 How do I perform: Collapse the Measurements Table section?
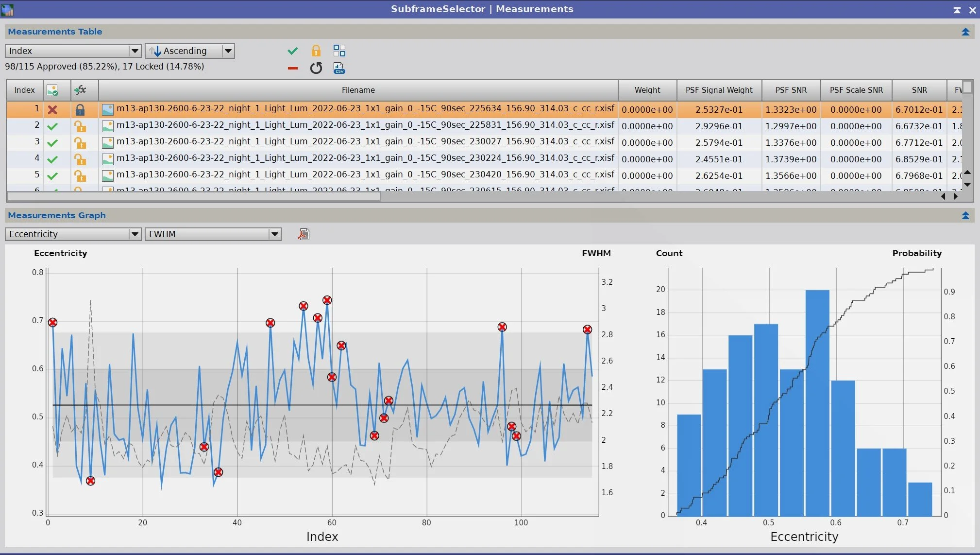coord(965,32)
